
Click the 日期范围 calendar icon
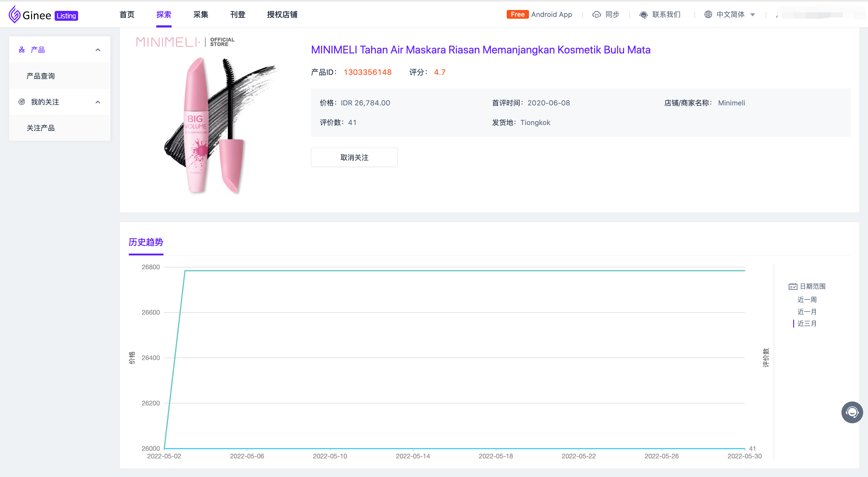[x=793, y=287]
